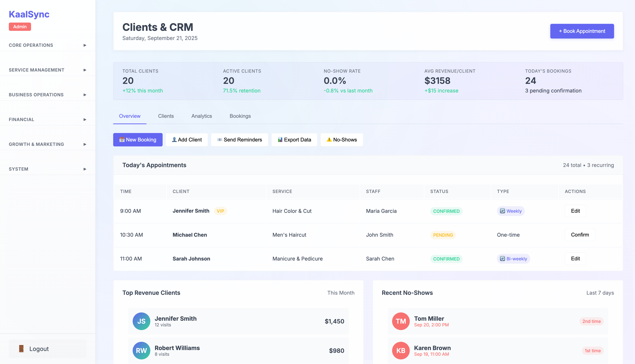The height and width of the screenshot is (364, 635).
Task: Click the door icon beside Logout
Action: [21, 349]
